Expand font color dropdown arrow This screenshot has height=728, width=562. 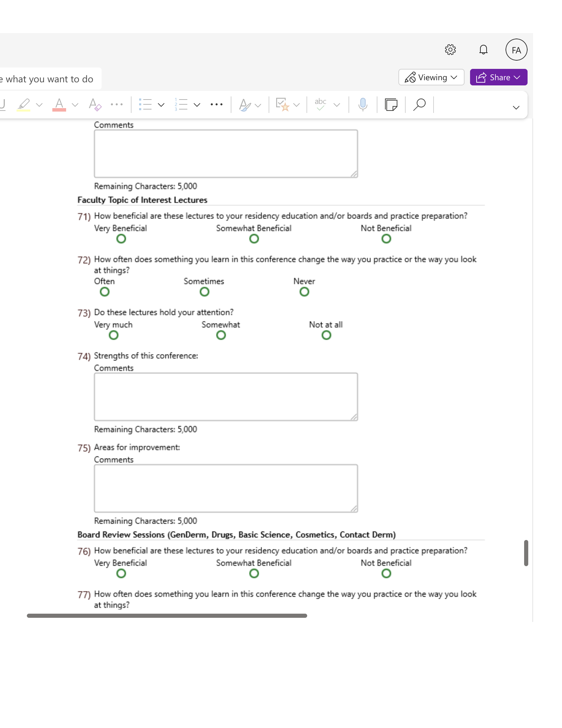(x=75, y=105)
